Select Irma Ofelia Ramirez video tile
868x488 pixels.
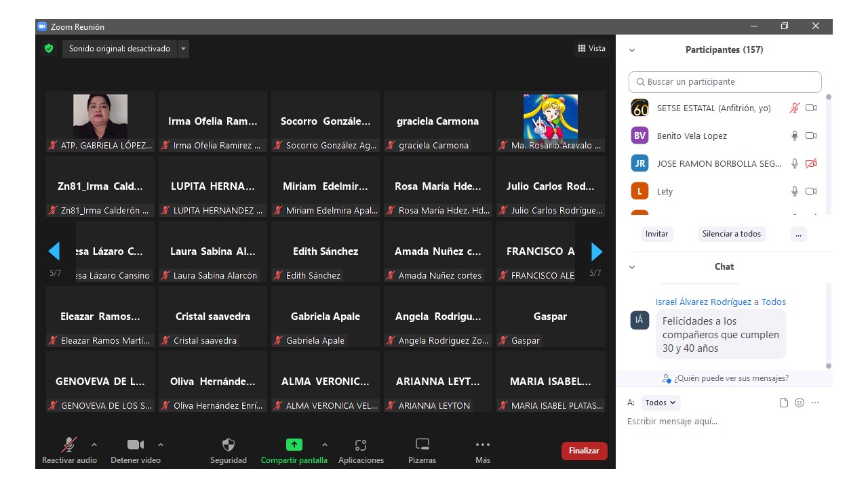pos(213,122)
